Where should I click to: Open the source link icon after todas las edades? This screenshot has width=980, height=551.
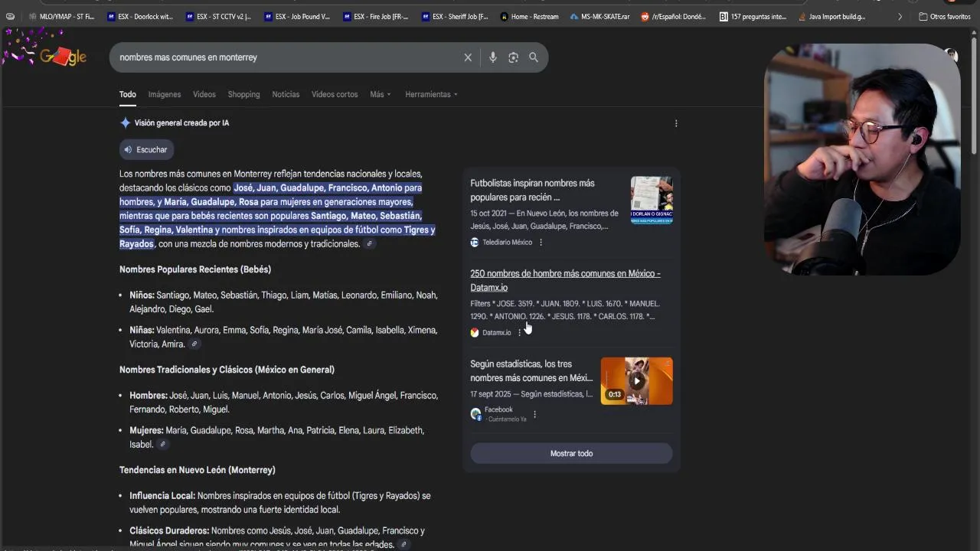point(403,544)
